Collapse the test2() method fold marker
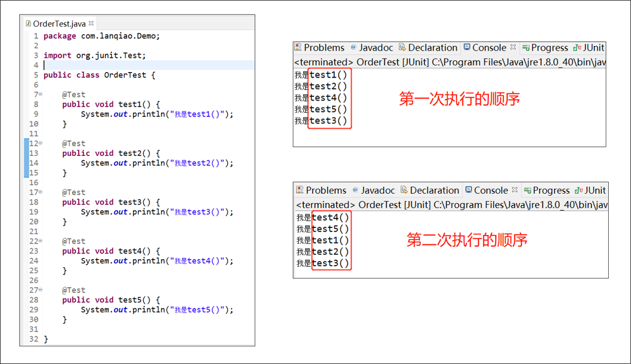Screen dimensions: 631x364 pos(41,143)
